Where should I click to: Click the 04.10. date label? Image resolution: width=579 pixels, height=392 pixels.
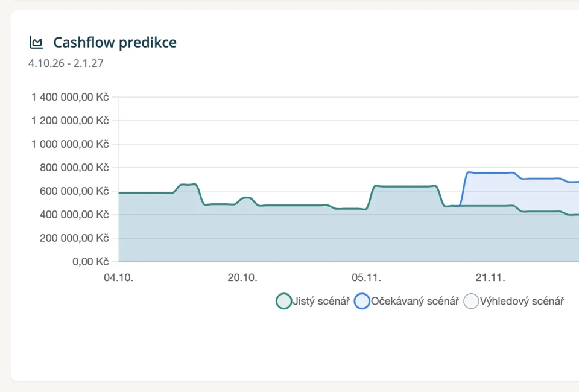coord(119,277)
